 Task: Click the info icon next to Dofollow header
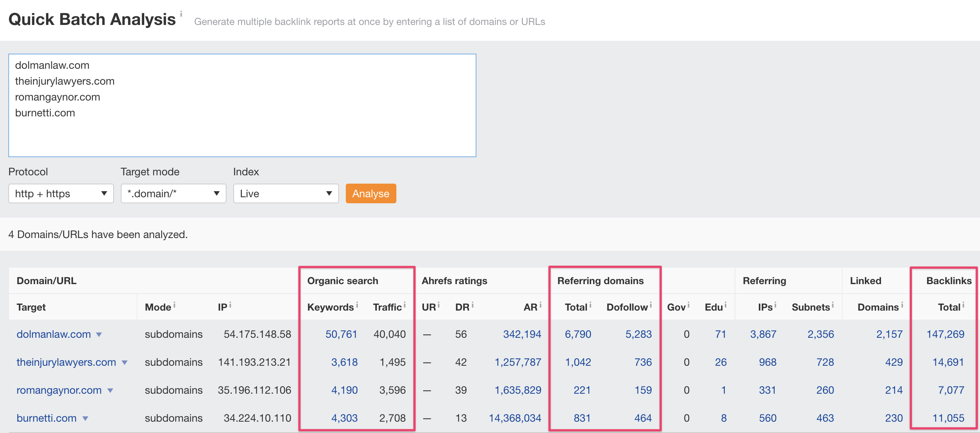(650, 305)
